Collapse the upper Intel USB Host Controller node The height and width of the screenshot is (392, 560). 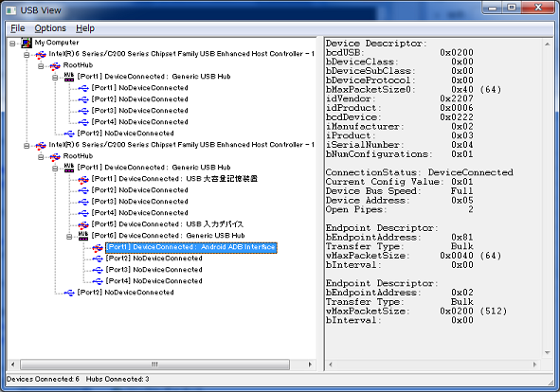coord(27,55)
